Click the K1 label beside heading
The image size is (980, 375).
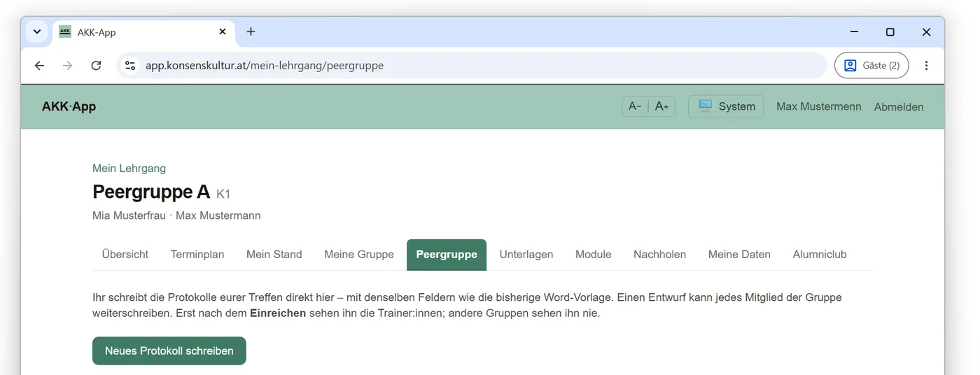pos(223,194)
